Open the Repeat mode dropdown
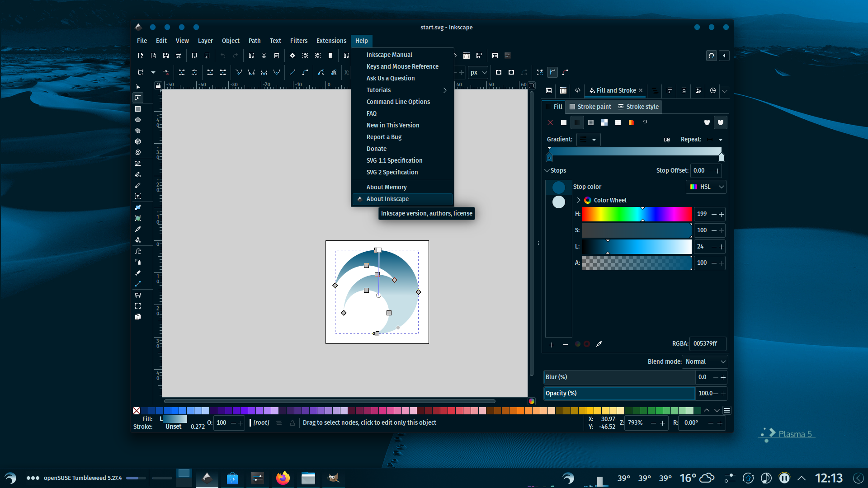This screenshot has width=868, height=488. [x=715, y=140]
